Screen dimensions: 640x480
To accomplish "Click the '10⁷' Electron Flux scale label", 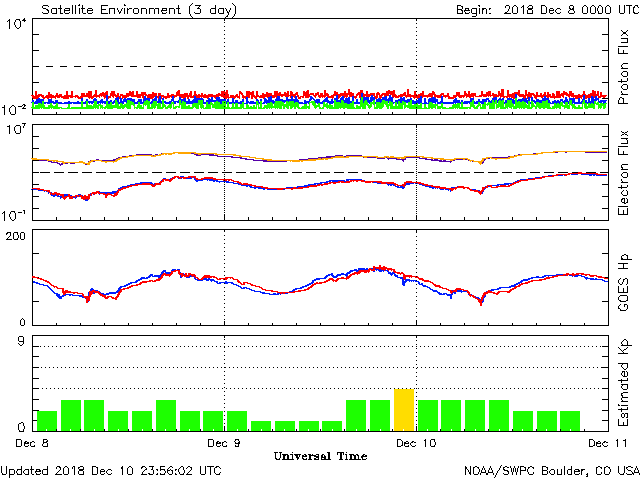I will 15,130.
